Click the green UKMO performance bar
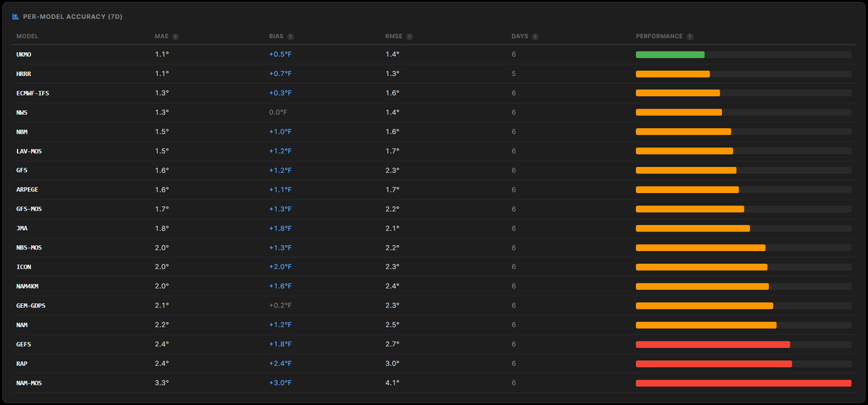The height and width of the screenshot is (405, 868). [670, 54]
